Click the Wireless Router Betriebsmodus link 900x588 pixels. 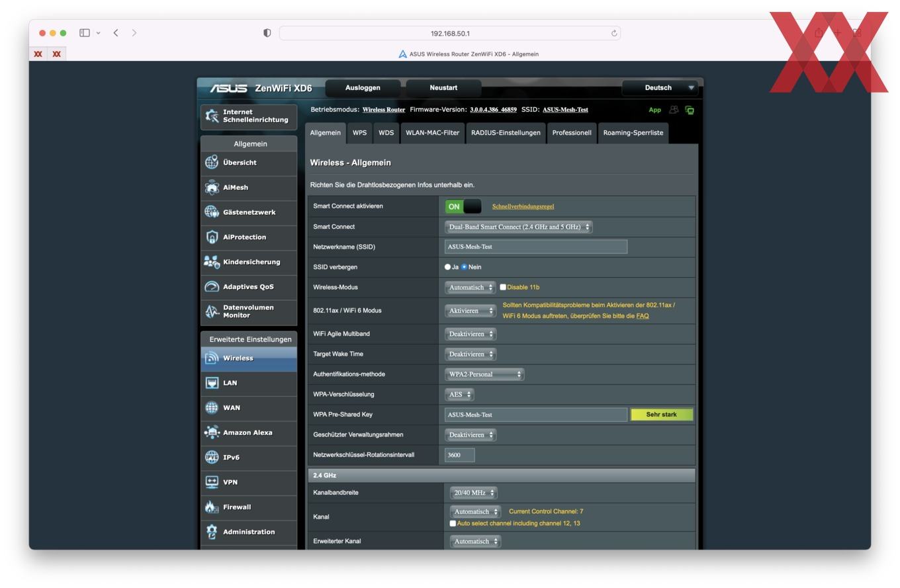pos(384,110)
